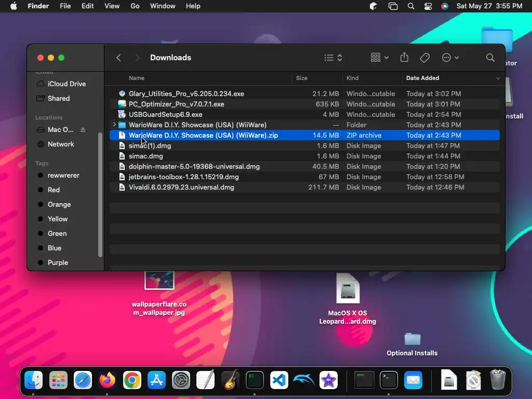The image size is (532, 399).
Task: Open Google Chrome from the Dock
Action: click(x=132, y=380)
